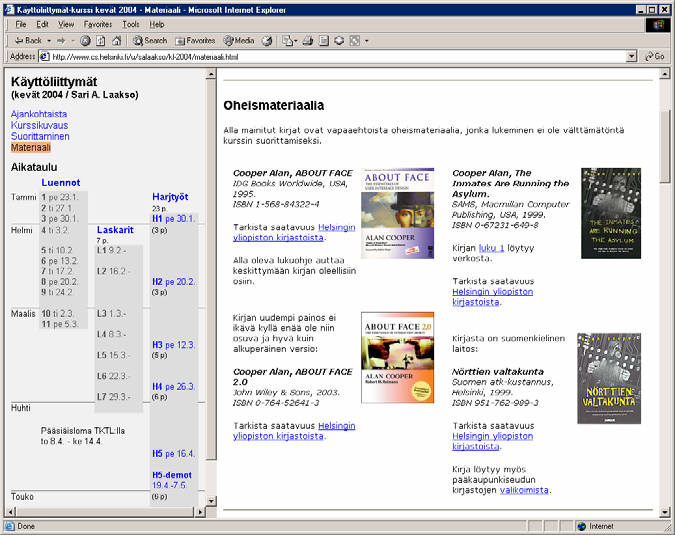Click the Inmates Are Running the Asylum cover
Image resolution: width=675 pixels, height=535 pixels.
(x=611, y=213)
